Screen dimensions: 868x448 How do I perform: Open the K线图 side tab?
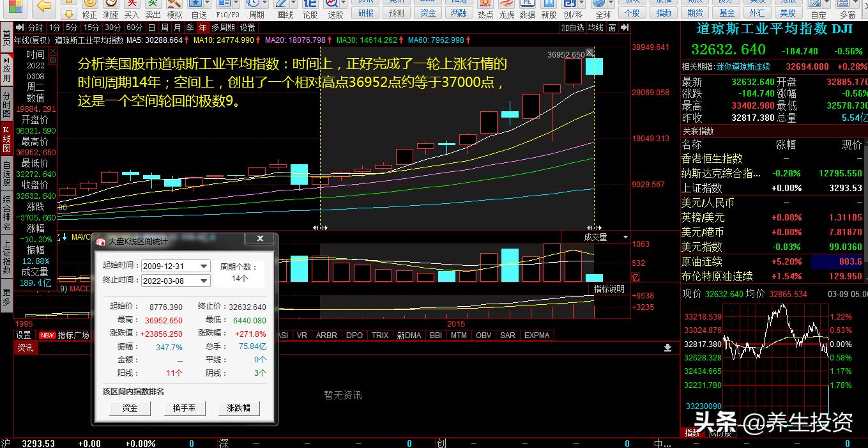(6, 138)
